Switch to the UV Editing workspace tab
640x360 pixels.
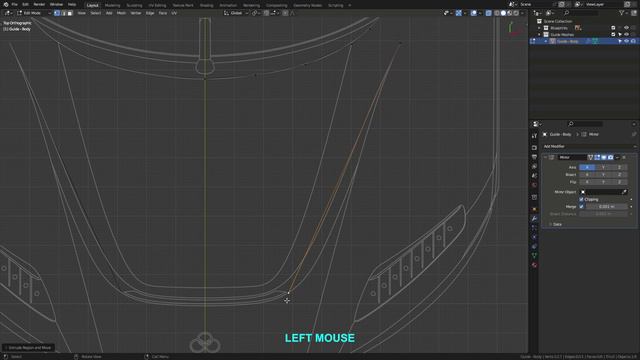tap(157, 5)
